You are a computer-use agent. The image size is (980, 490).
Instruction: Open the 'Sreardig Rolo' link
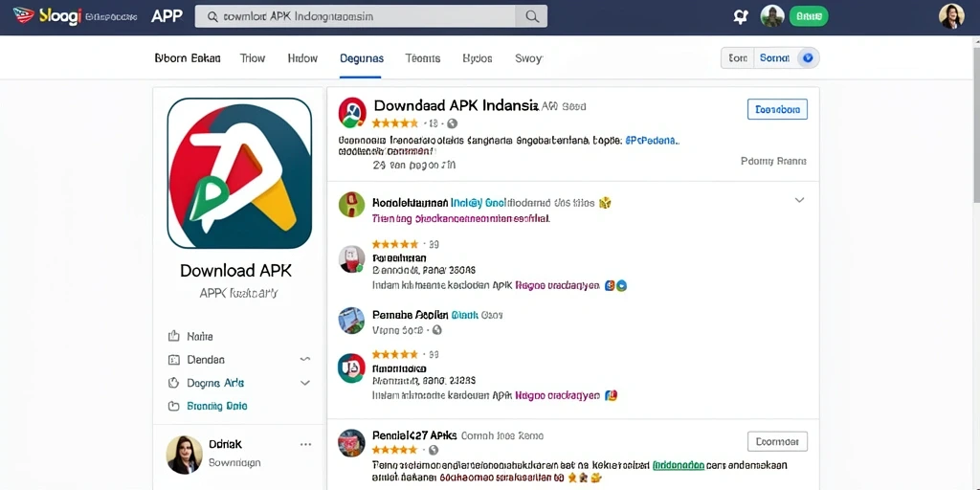point(217,406)
